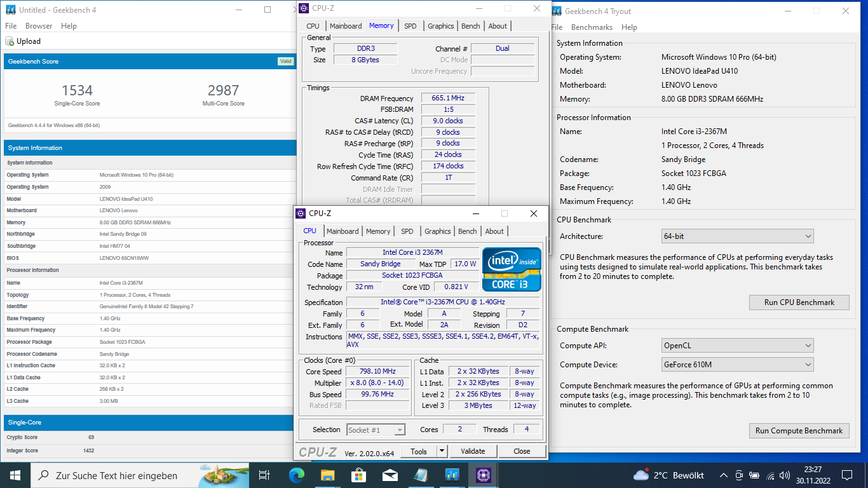Viewport: 868px width, 488px height.
Task: Open the Architecture 64-bit dropdown
Action: pos(737,236)
